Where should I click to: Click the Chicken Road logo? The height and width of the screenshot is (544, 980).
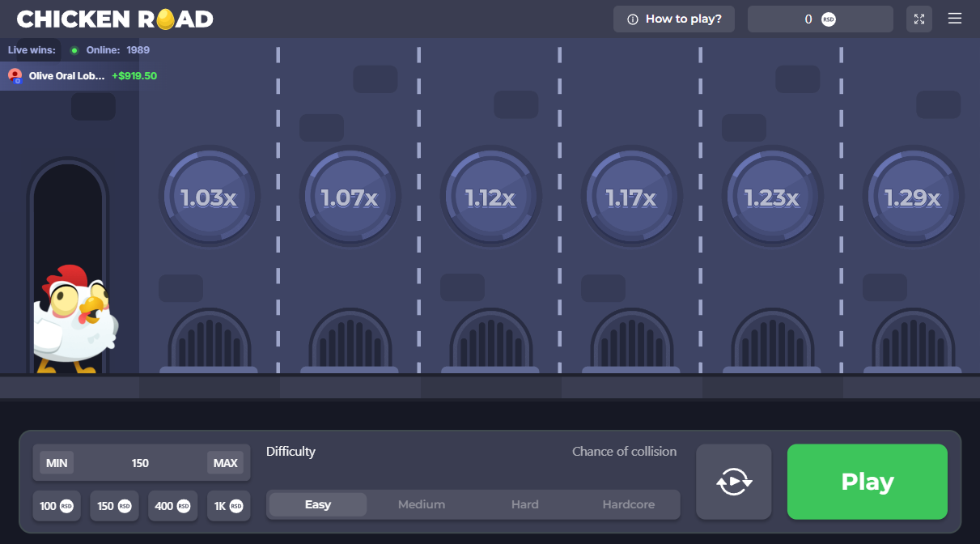[x=115, y=19]
